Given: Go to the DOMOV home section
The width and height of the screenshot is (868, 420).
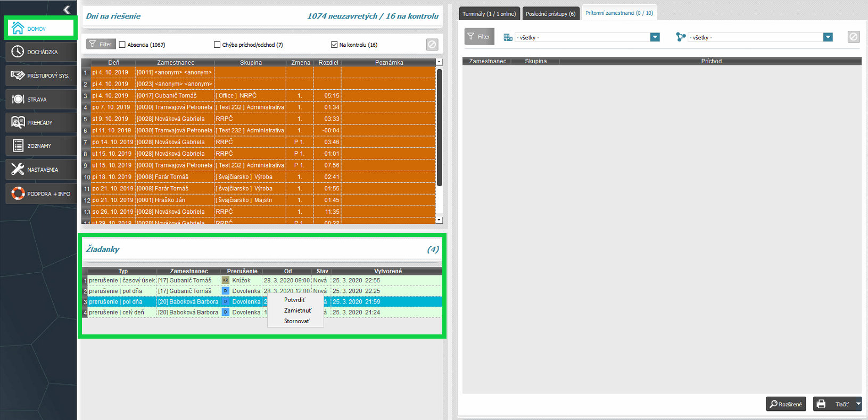Looking at the screenshot, I should coord(40,28).
